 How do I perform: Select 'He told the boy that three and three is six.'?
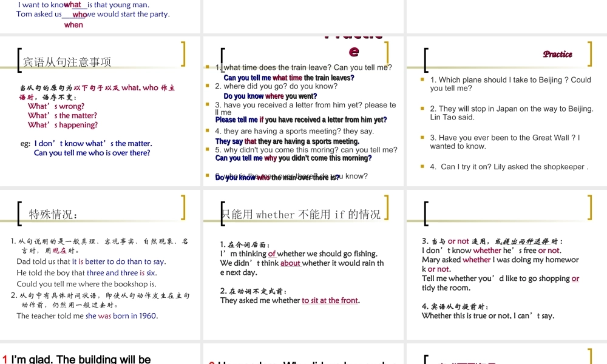click(x=87, y=273)
